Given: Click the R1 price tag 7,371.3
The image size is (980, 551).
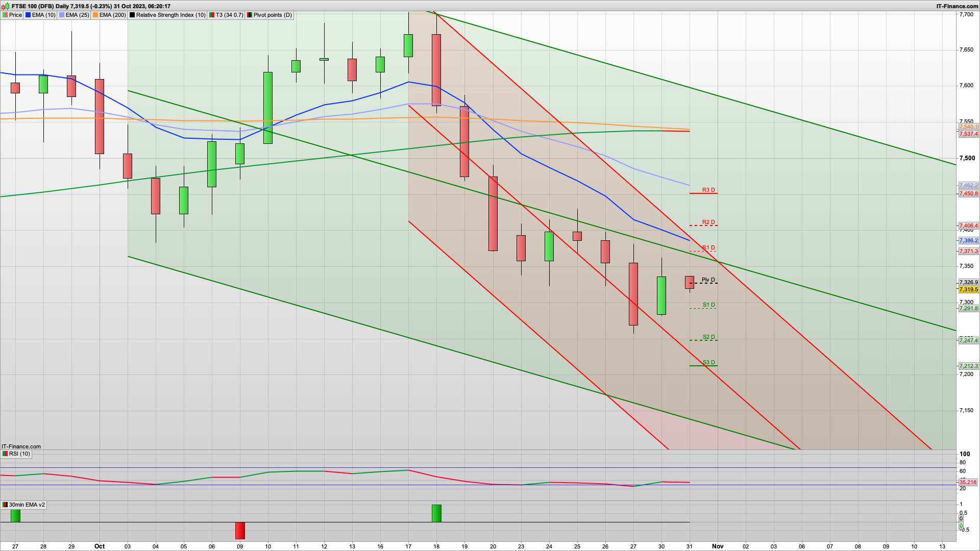Looking at the screenshot, I should click(x=968, y=251).
